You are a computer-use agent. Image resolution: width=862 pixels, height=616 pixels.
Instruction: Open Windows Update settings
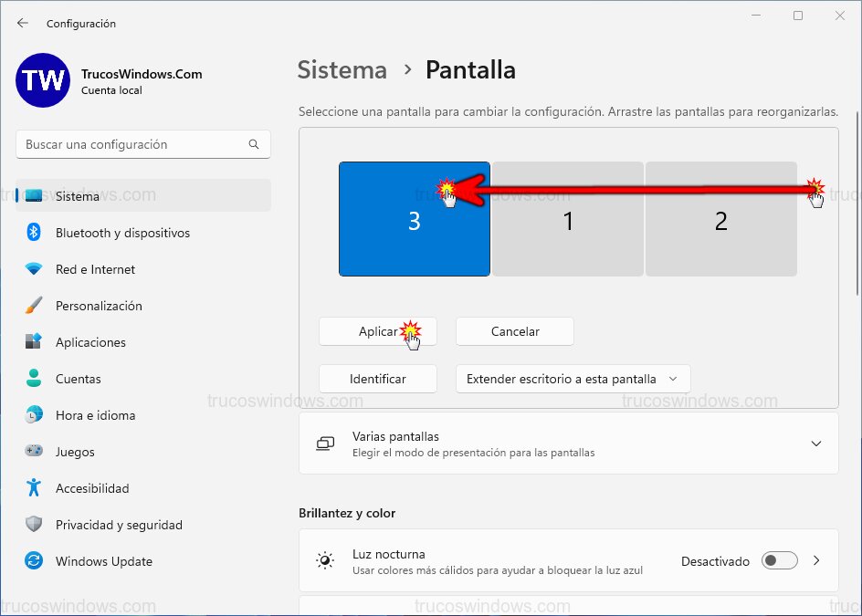[x=103, y=561]
